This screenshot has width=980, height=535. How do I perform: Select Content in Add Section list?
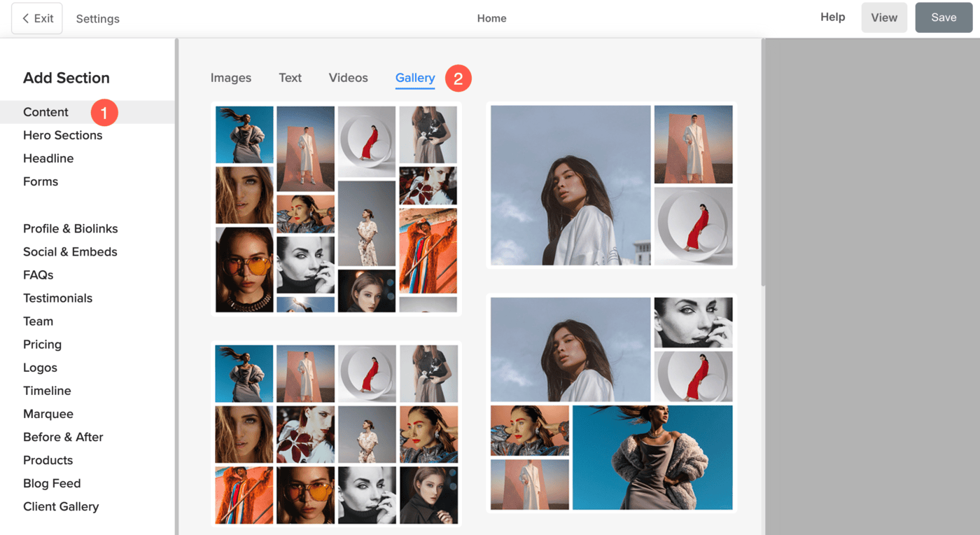click(x=87, y=112)
